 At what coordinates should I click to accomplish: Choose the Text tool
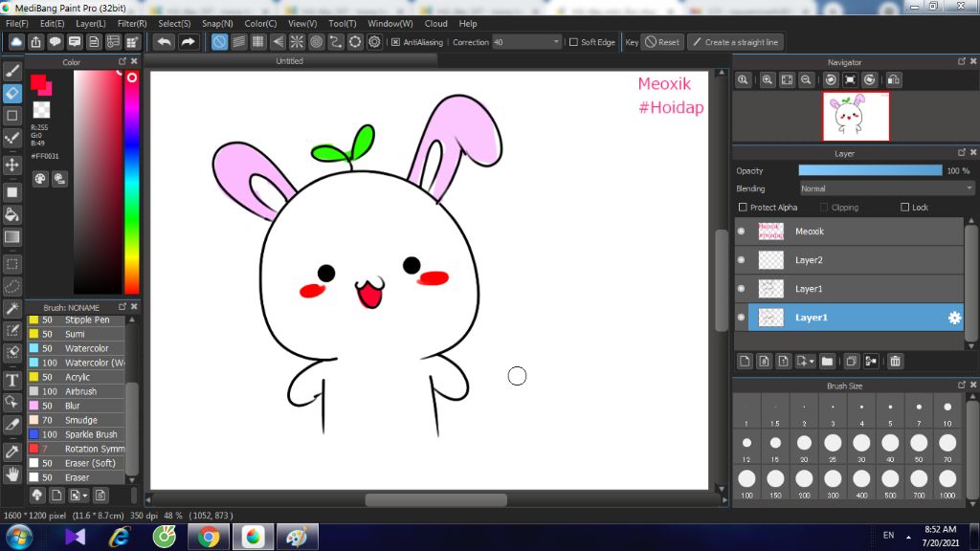point(12,379)
